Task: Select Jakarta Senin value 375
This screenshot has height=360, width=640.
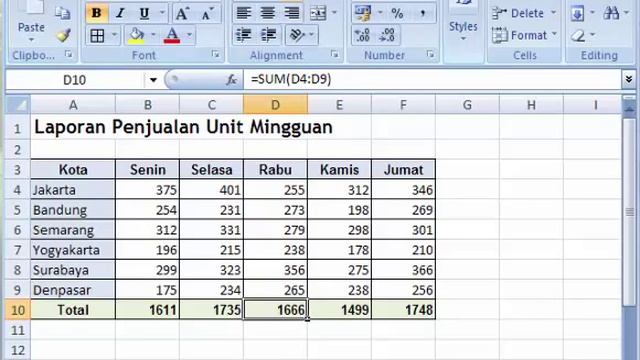Action: click(x=147, y=190)
